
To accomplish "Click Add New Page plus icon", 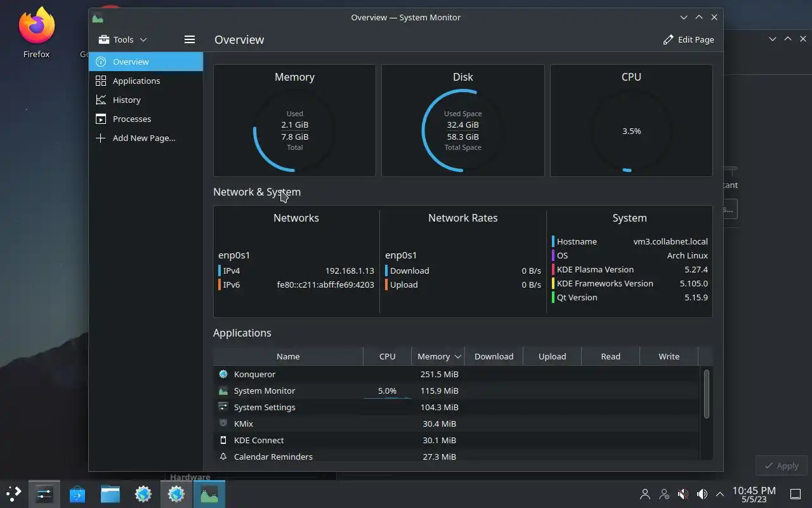I will (x=100, y=138).
